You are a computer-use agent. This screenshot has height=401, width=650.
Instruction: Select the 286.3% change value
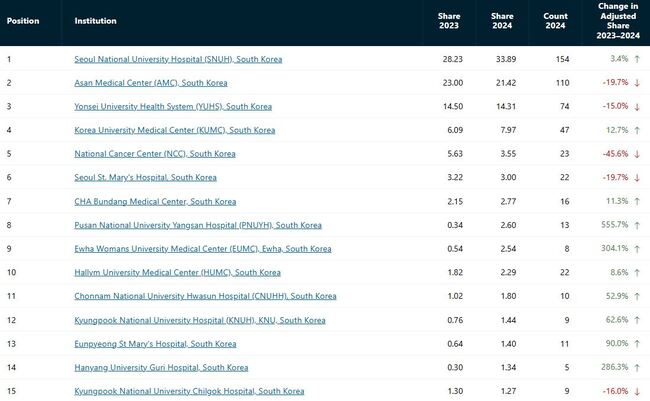coord(615,367)
